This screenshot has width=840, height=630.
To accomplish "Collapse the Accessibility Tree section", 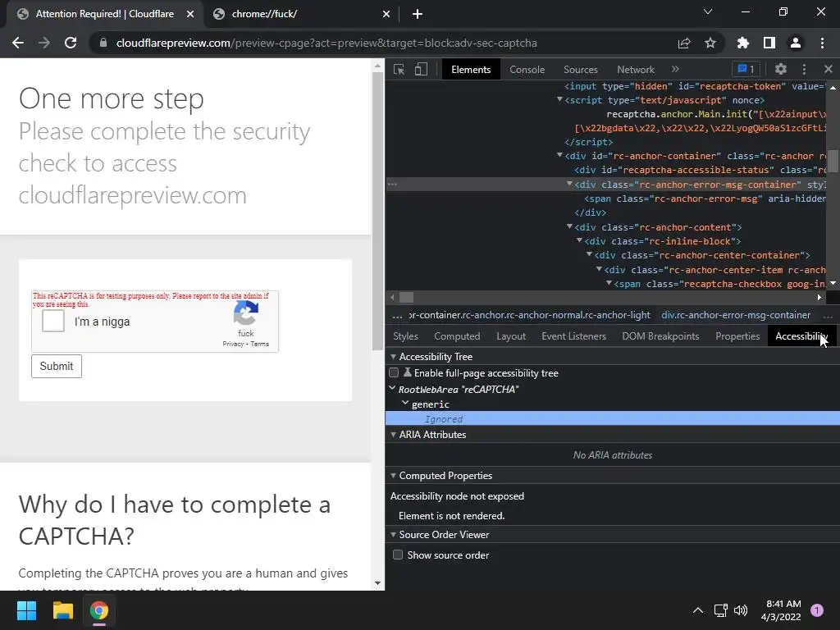I will [393, 357].
